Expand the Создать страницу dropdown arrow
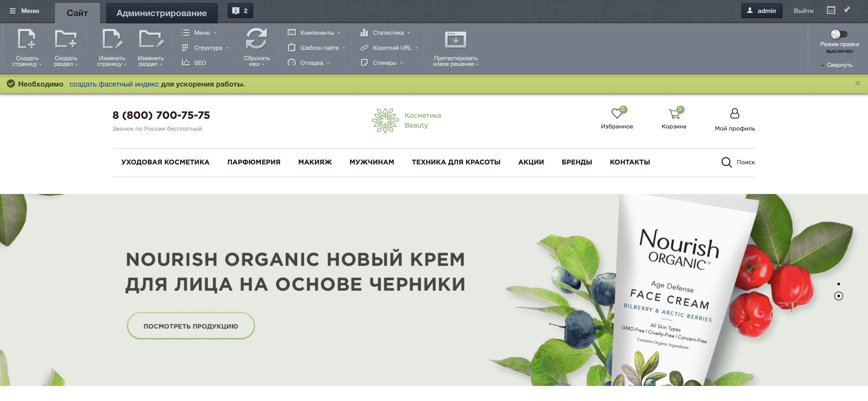The image size is (868, 401). (x=40, y=64)
